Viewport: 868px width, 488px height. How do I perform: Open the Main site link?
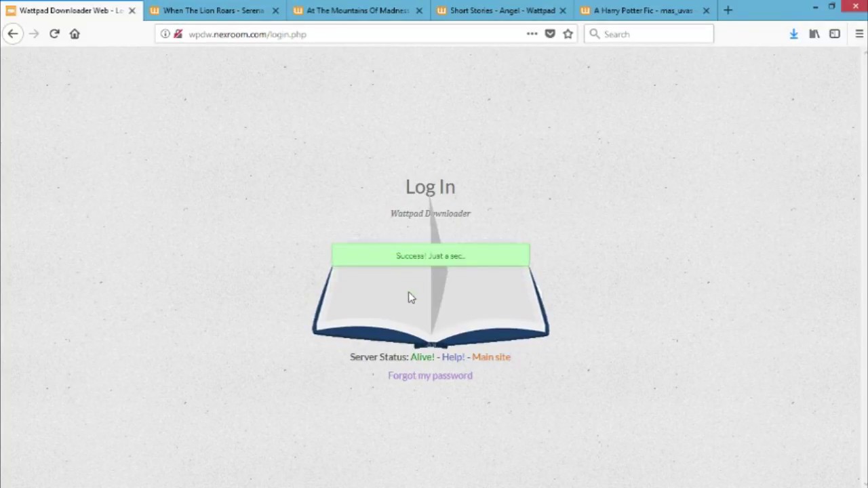point(491,357)
